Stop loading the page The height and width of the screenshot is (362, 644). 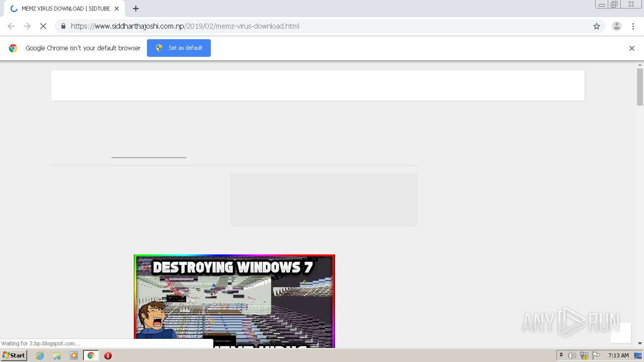43,26
